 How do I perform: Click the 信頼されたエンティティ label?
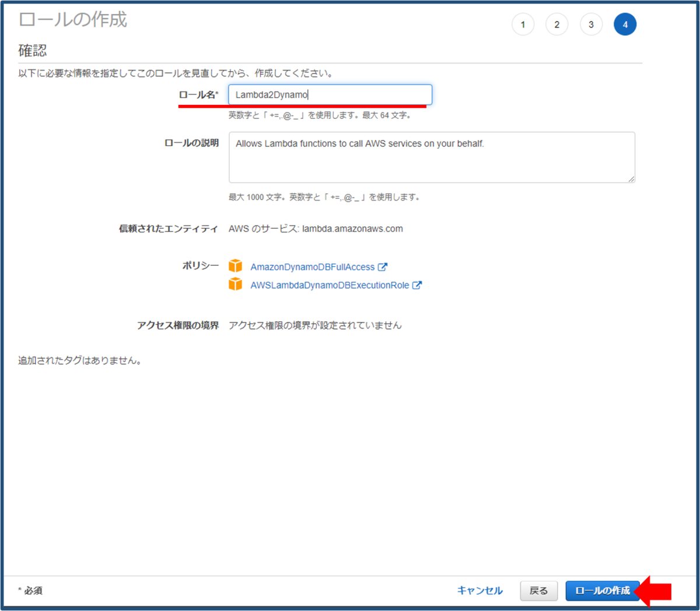(x=169, y=229)
